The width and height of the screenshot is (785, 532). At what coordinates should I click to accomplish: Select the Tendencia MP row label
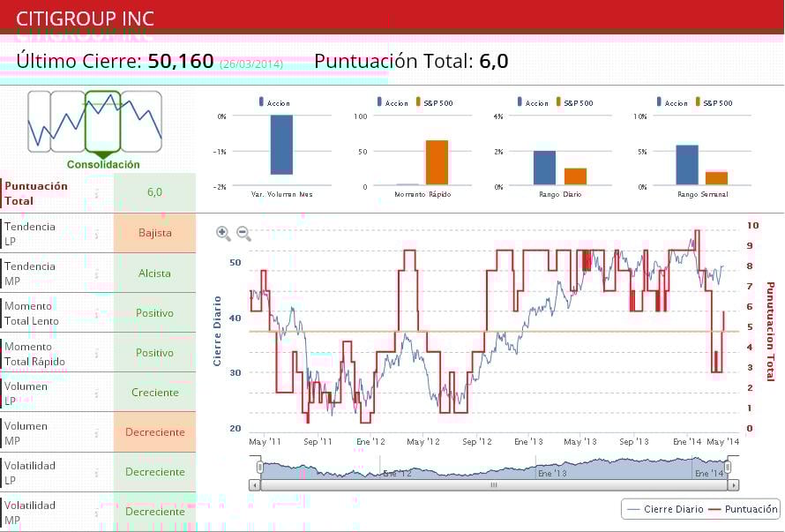[30, 273]
